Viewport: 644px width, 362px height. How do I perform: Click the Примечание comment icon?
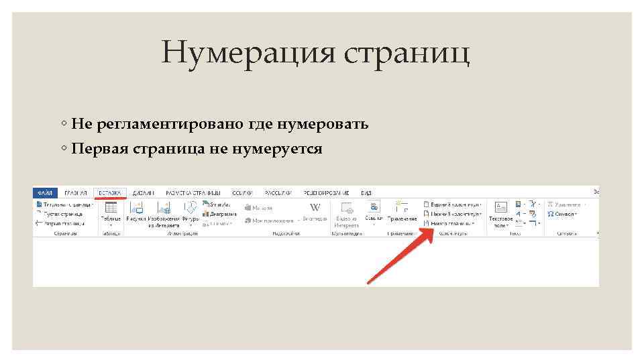[401, 207]
